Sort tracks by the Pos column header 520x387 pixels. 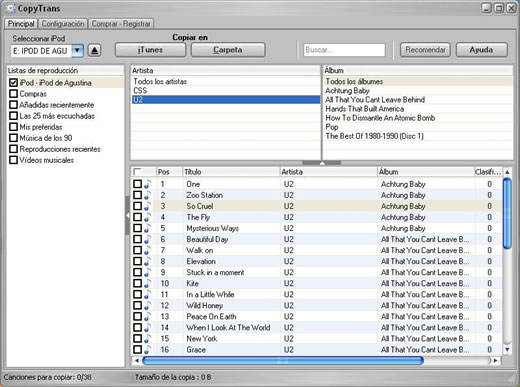169,172
